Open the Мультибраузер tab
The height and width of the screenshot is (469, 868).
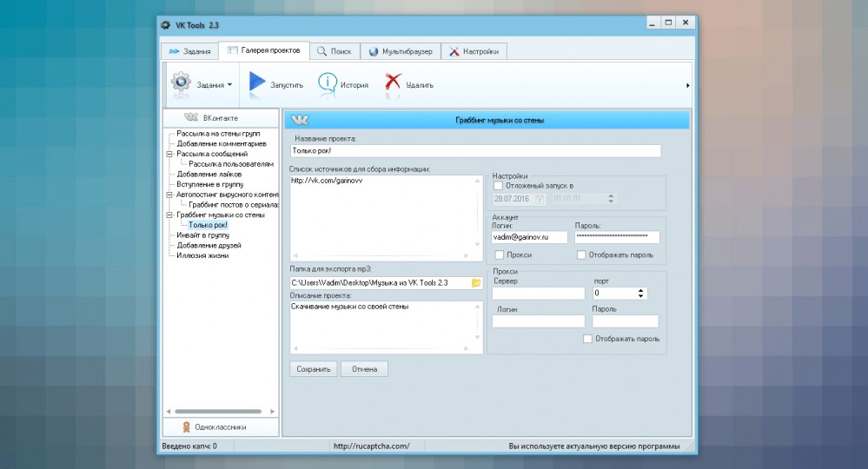401,51
